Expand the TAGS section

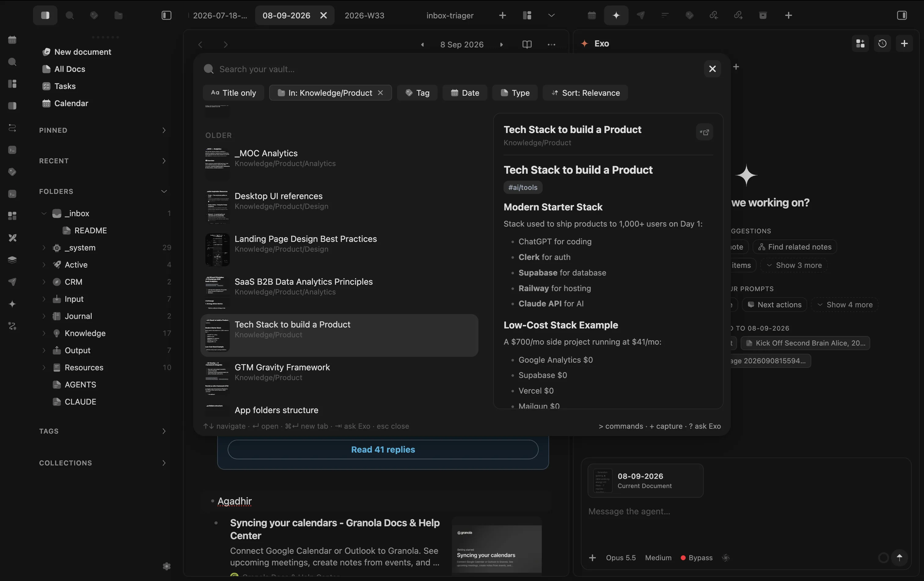pos(164,431)
